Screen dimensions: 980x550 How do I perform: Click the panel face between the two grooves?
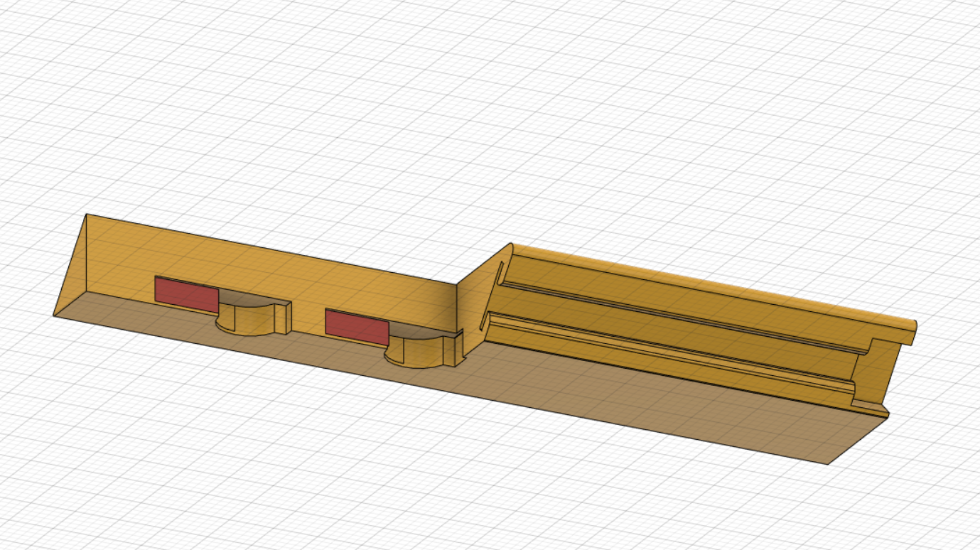675,333
